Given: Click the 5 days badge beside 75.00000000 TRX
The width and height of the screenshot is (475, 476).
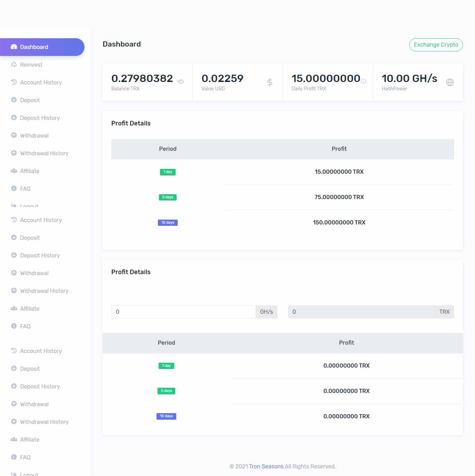Looking at the screenshot, I should tap(168, 197).
